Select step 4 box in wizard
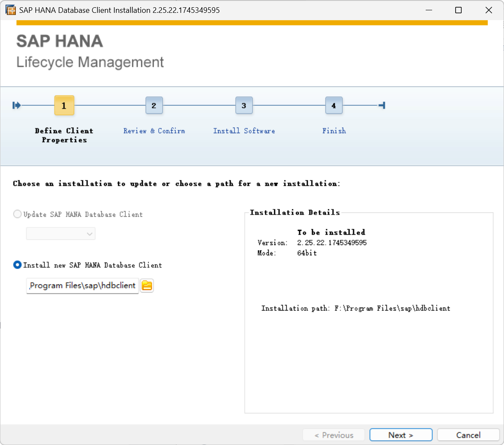This screenshot has width=504, height=445. pos(334,105)
